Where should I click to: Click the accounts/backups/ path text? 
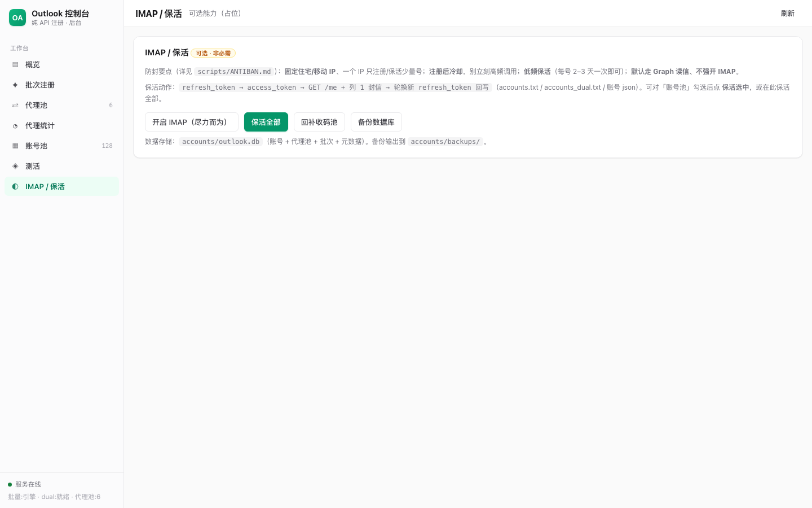click(x=445, y=142)
